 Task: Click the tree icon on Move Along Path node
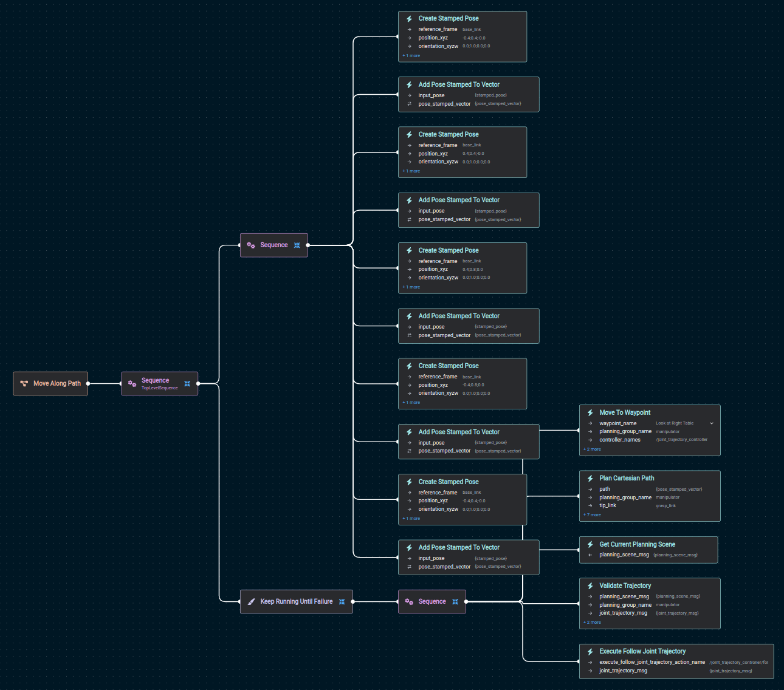pos(24,383)
